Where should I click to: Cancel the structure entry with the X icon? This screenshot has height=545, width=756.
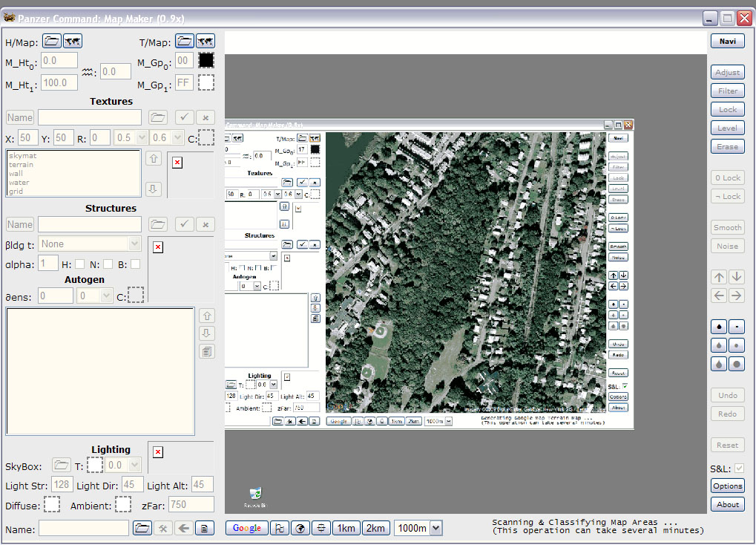click(206, 224)
